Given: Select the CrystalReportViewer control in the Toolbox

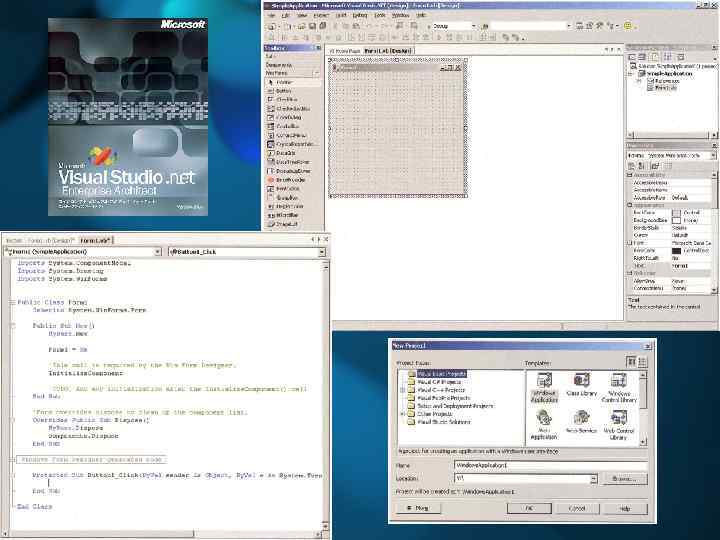Looking at the screenshot, I should click(x=292, y=144).
